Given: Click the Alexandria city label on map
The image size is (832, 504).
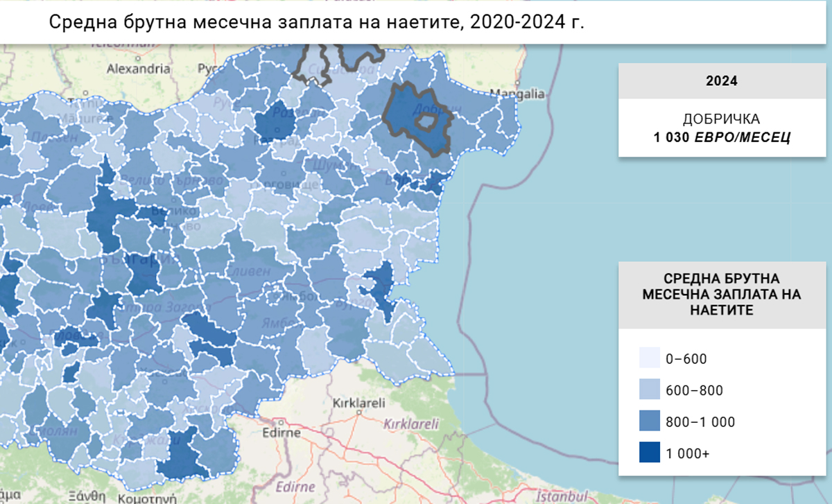Looking at the screenshot, I should pos(139,69).
